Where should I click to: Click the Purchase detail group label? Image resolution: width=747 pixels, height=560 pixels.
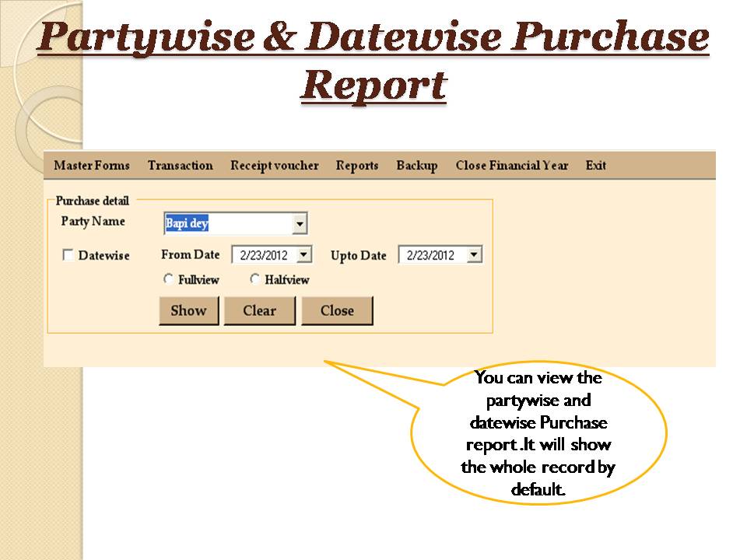(93, 201)
